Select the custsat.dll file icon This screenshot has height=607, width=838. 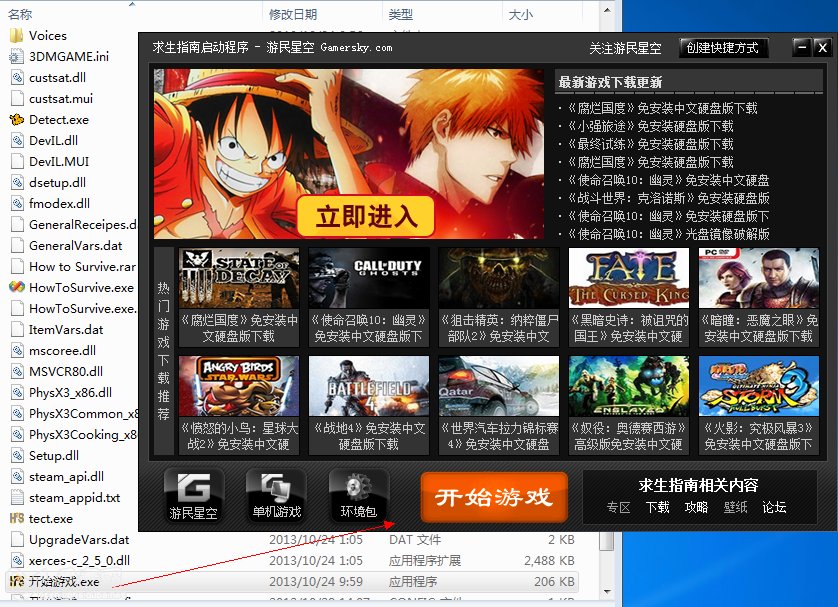(x=17, y=77)
